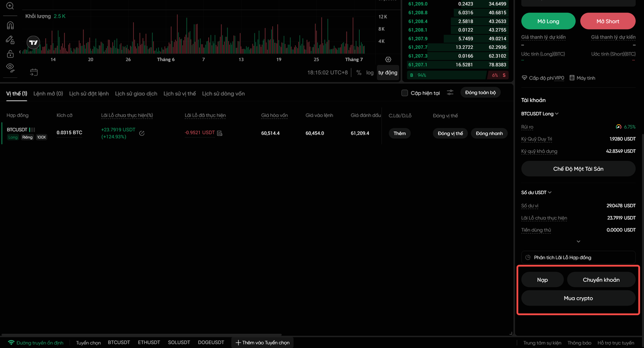The image size is (644, 348).
Task: Toggle the hide drawings eye icon
Action: click(x=10, y=67)
